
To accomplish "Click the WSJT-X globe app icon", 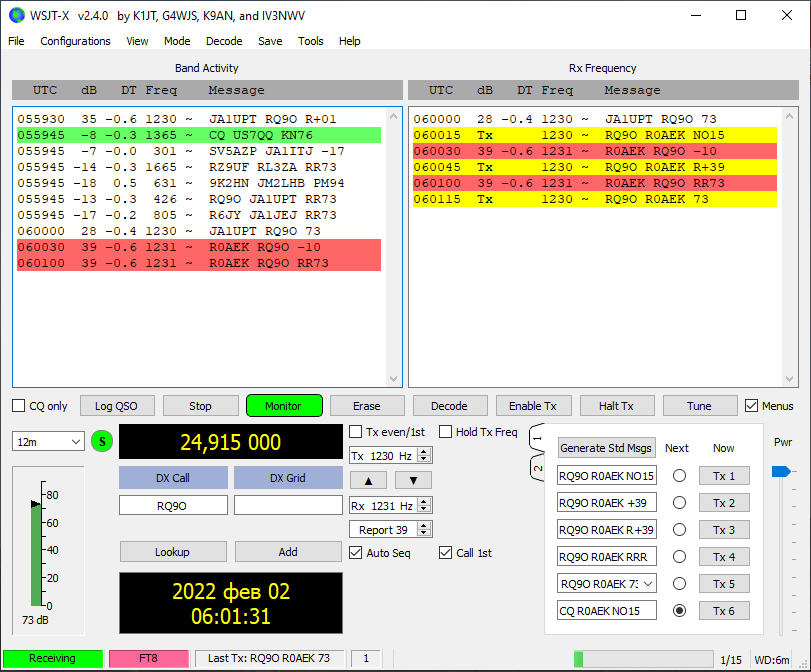I will click(17, 16).
